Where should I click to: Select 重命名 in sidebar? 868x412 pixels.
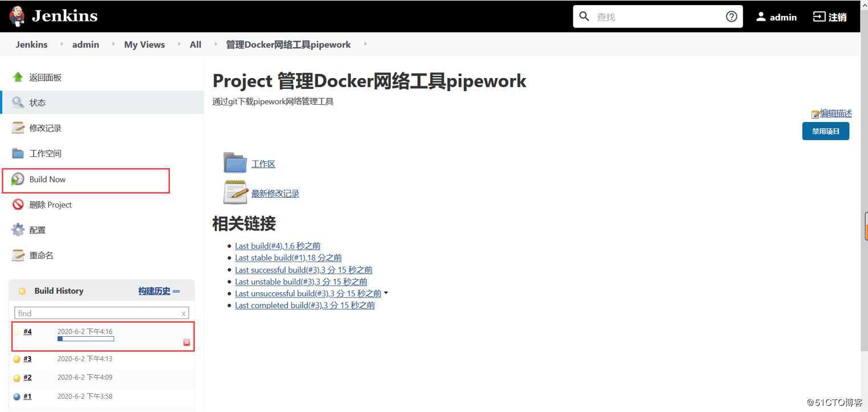pyautogui.click(x=42, y=255)
